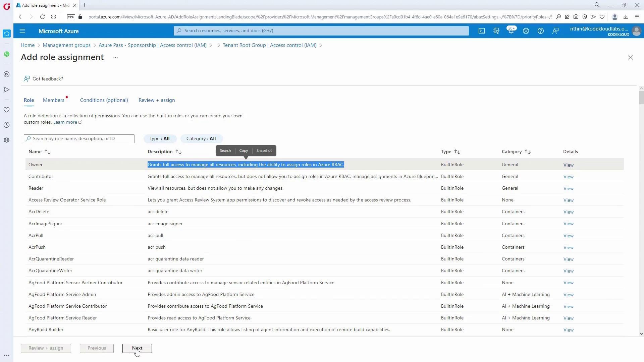This screenshot has width=644, height=362.
Task: Open the Copilot icon in header
Action: click(x=496, y=31)
